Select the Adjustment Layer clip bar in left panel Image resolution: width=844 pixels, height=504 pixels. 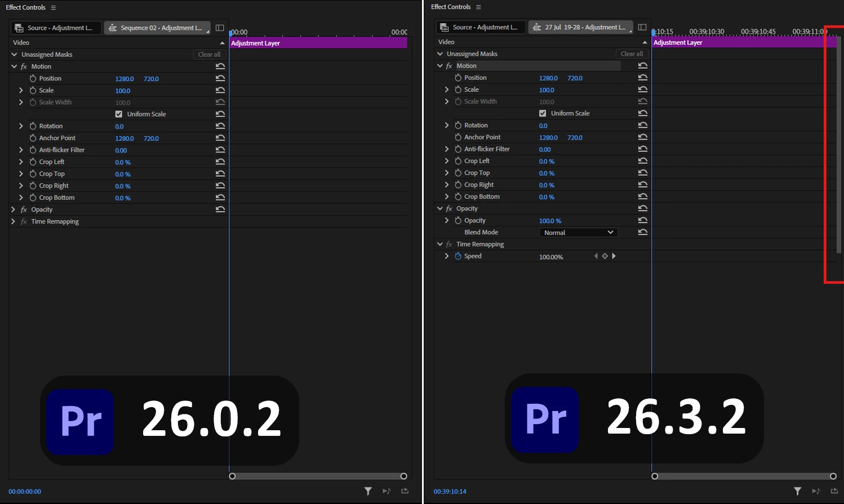tap(318, 43)
